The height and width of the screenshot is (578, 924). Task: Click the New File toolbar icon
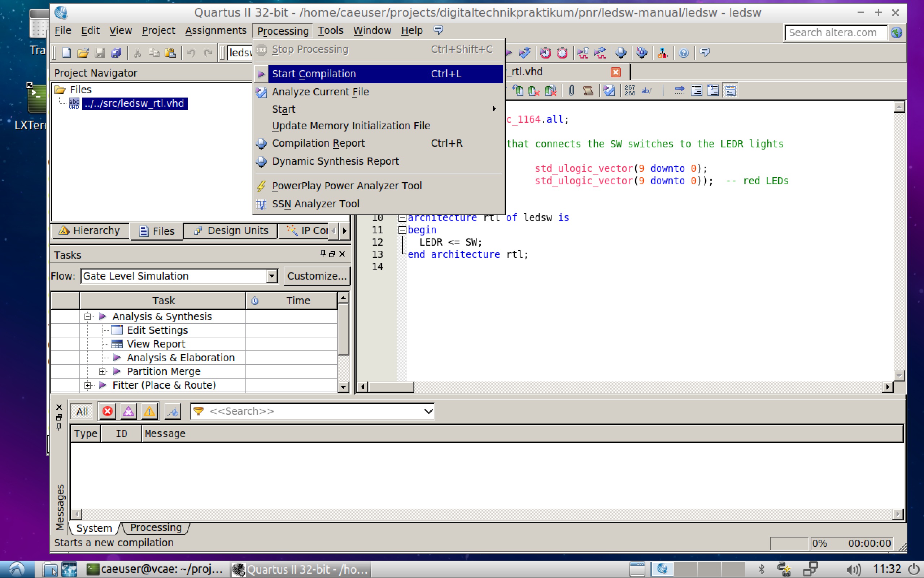coord(66,53)
